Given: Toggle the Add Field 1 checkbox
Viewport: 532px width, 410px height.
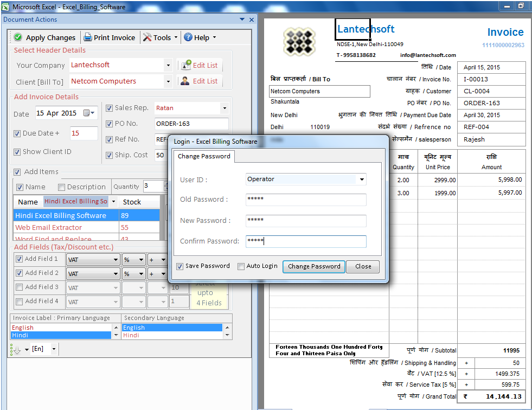Looking at the screenshot, I should [20, 259].
